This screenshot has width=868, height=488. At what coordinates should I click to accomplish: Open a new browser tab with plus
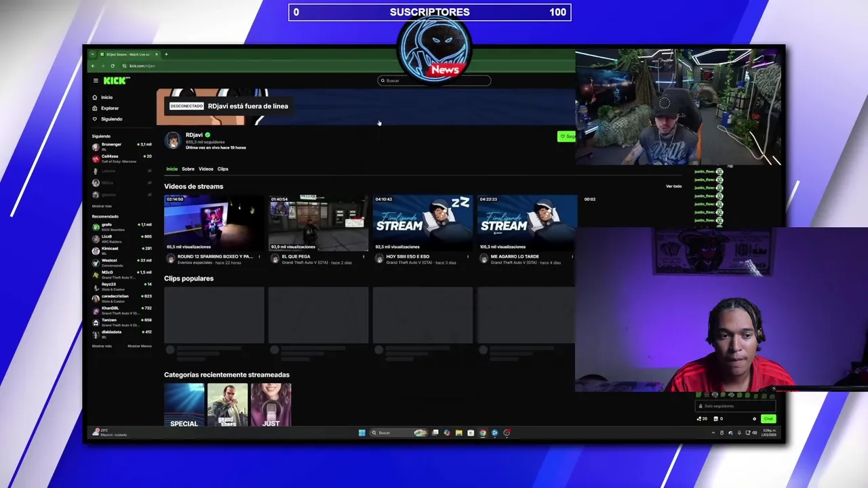pyautogui.click(x=166, y=54)
